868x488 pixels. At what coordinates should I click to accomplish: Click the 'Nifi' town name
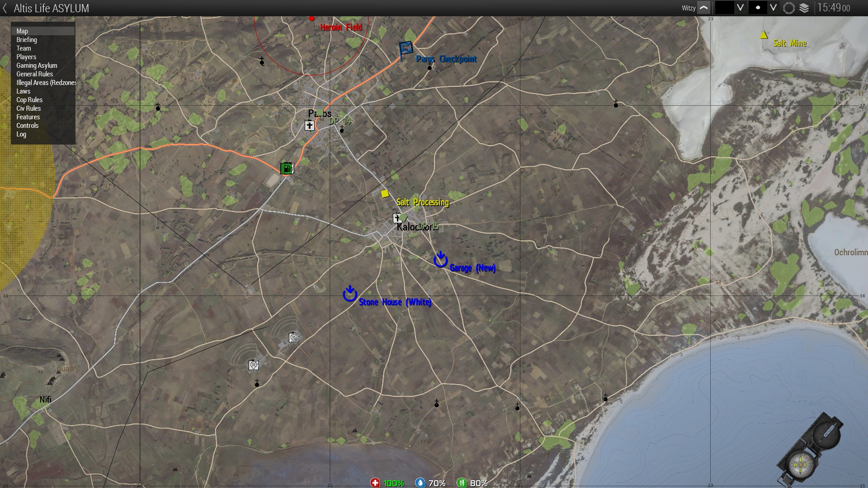click(x=45, y=399)
